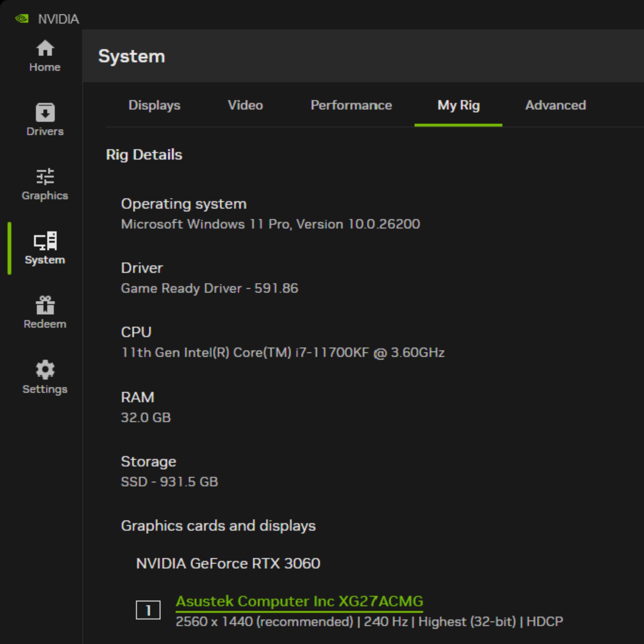Open the Settings gear icon
This screenshot has width=644, height=644.
(x=45, y=369)
